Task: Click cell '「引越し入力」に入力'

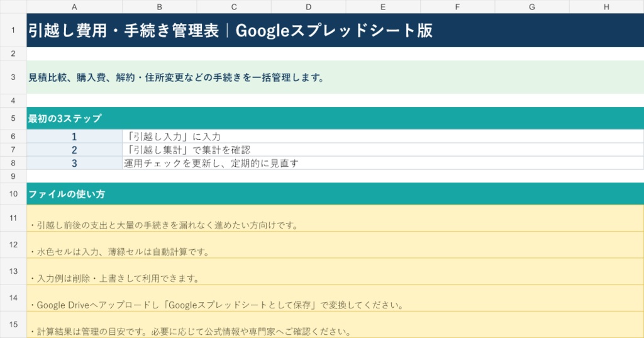Action: [x=383, y=137]
